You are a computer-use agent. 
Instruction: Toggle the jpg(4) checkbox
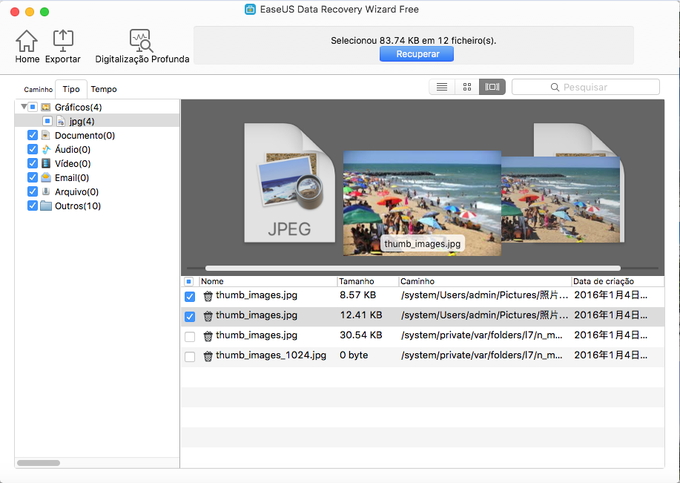click(47, 121)
